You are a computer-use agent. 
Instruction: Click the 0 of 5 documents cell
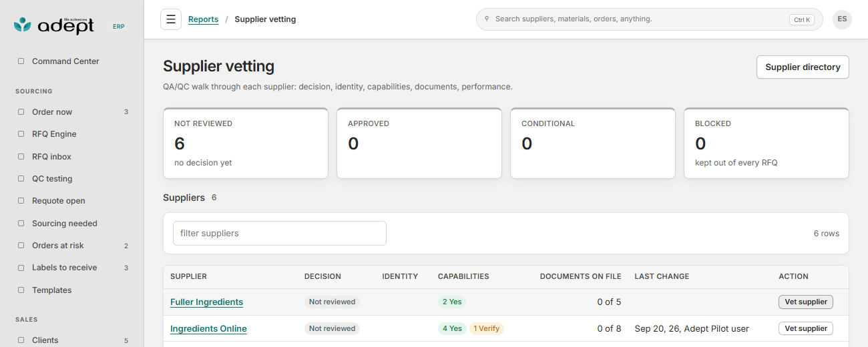(x=609, y=302)
